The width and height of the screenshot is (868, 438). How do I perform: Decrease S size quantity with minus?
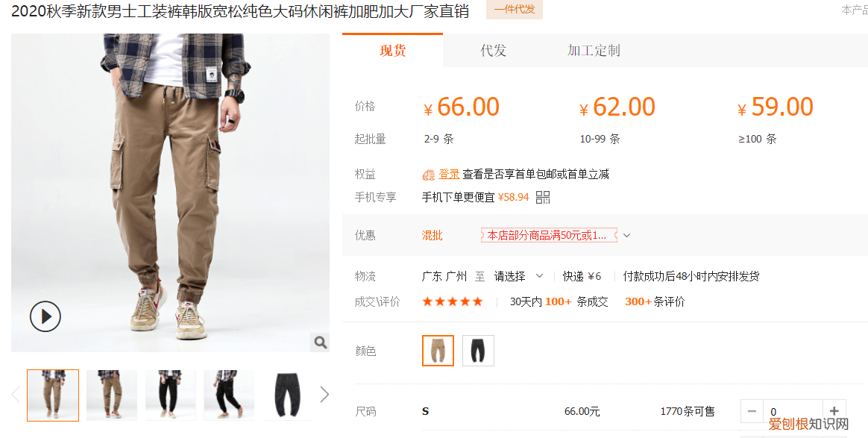click(x=752, y=411)
